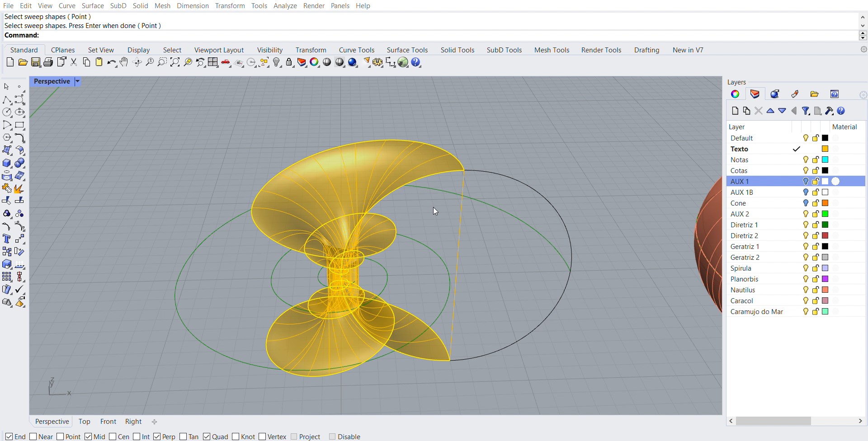Click the command history scroll-up arrow
The height and width of the screenshot is (441, 868).
(863, 17)
